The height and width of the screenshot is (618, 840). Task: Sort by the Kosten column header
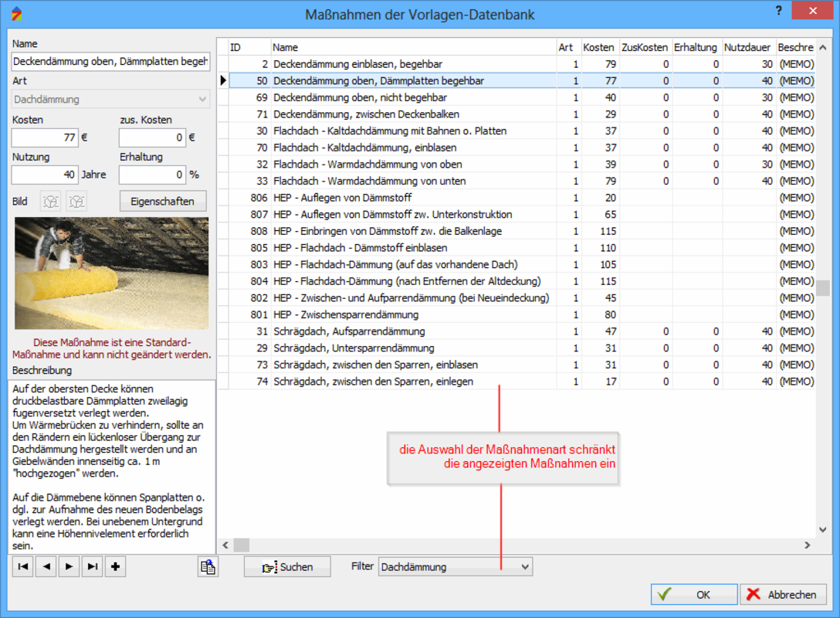(x=601, y=47)
